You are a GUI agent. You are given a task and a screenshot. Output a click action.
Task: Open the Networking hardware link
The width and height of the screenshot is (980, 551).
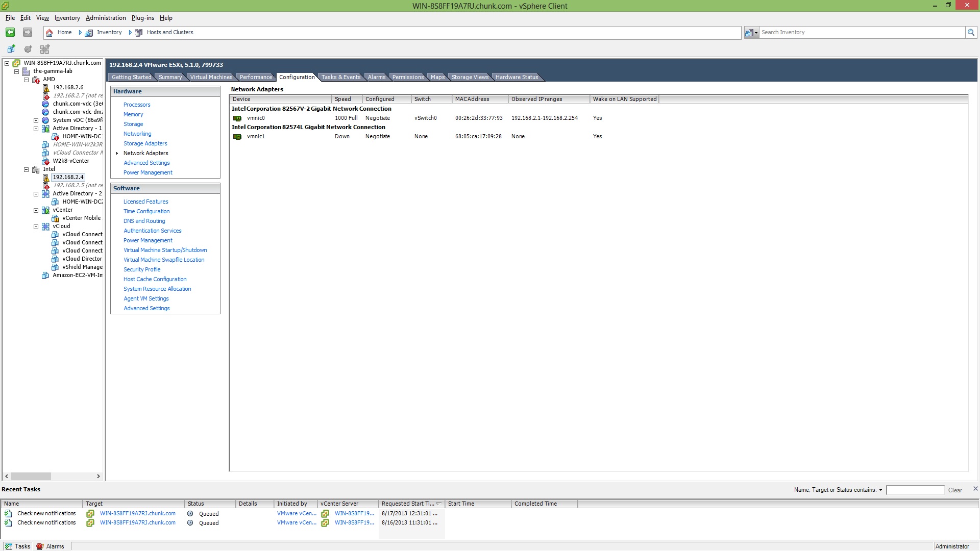tap(137, 134)
